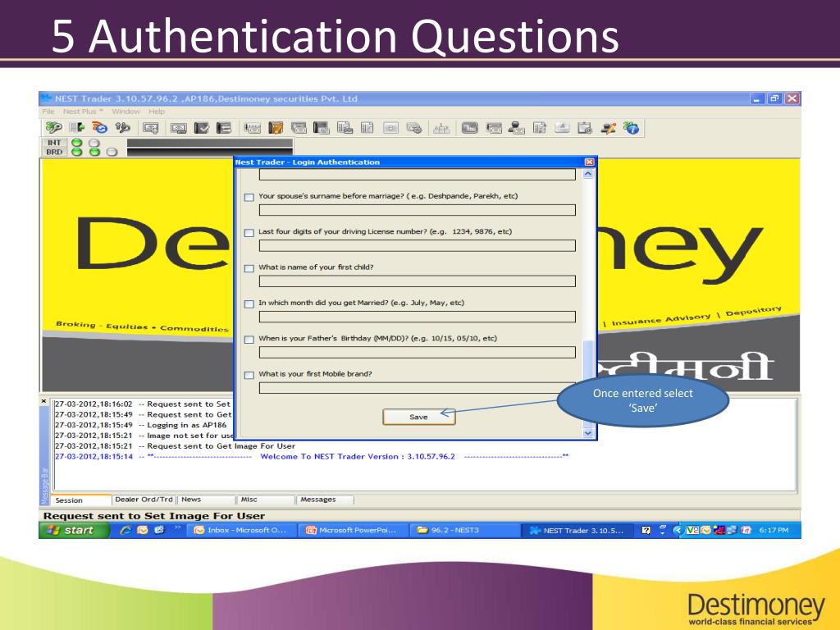Select 'Request sent to Get Image For User' line

175,445
